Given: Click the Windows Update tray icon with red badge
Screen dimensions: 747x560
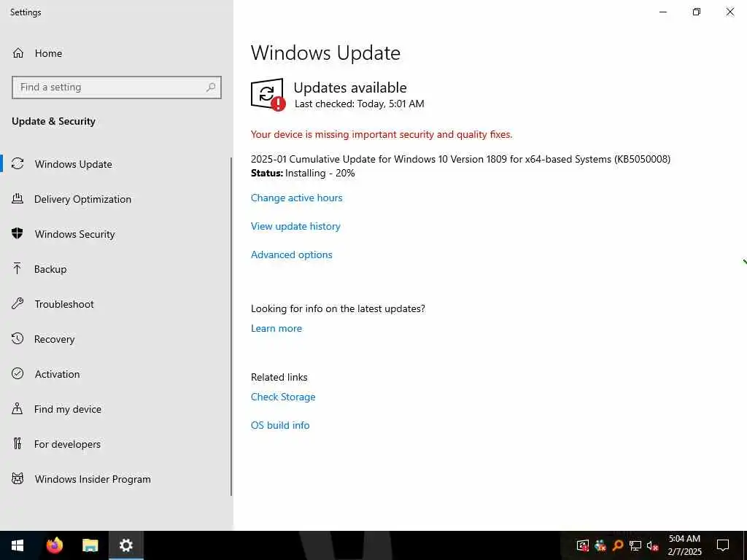Looking at the screenshot, I should click(x=583, y=545).
